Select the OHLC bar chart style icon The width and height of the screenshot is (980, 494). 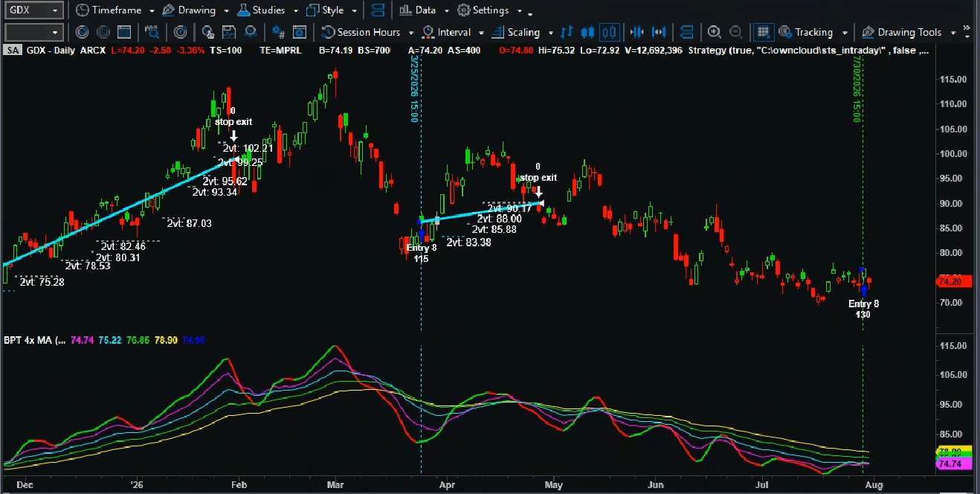click(x=567, y=32)
